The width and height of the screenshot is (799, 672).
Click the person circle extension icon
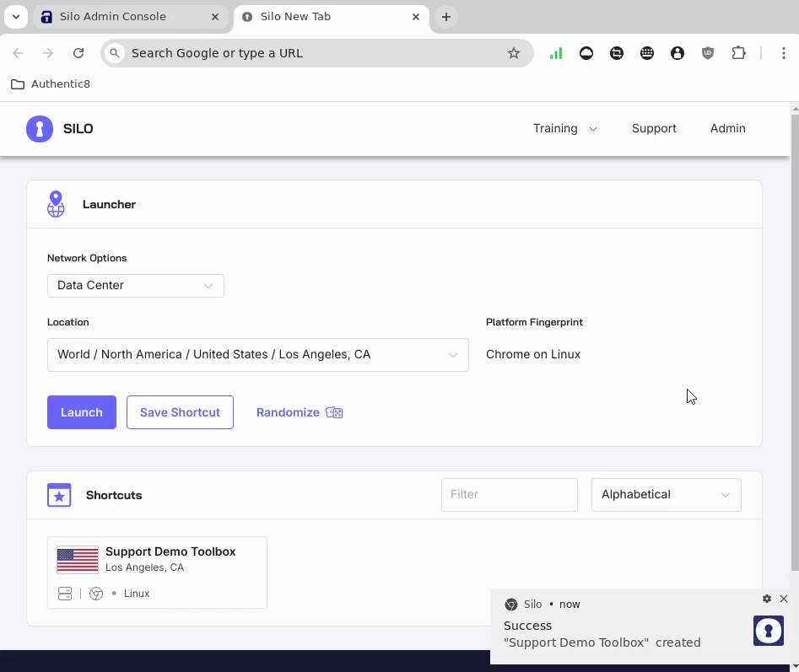coord(678,53)
